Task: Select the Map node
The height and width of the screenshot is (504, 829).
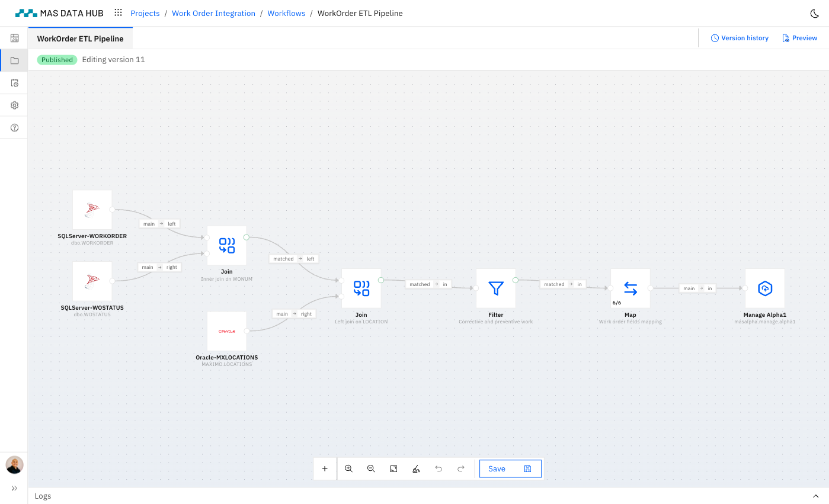Action: point(630,288)
